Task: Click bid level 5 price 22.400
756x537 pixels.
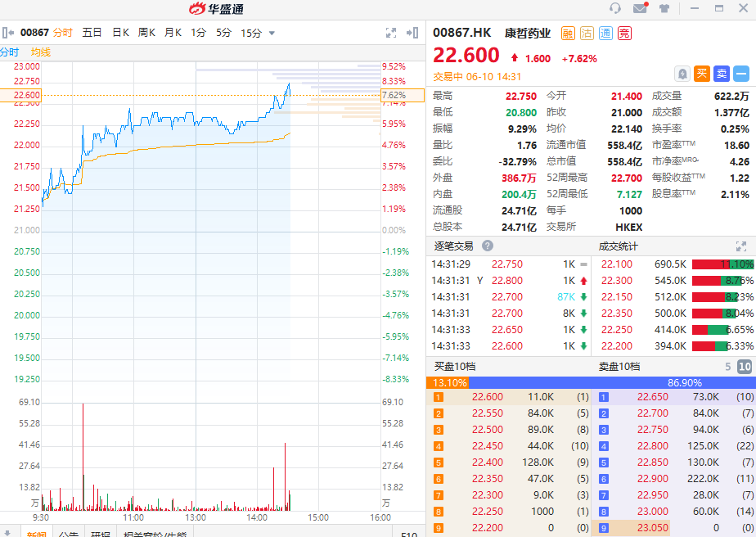Action: click(488, 463)
